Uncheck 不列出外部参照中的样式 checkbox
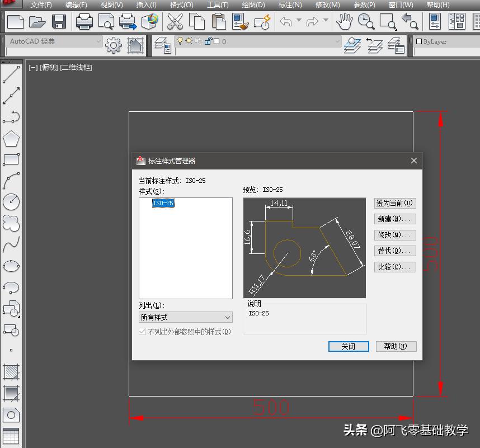This screenshot has height=448, width=480. pyautogui.click(x=142, y=331)
